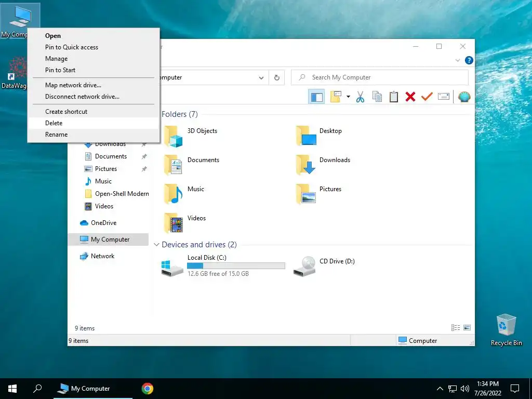Click the Search My Computer field
532x399 pixels.
(380, 77)
